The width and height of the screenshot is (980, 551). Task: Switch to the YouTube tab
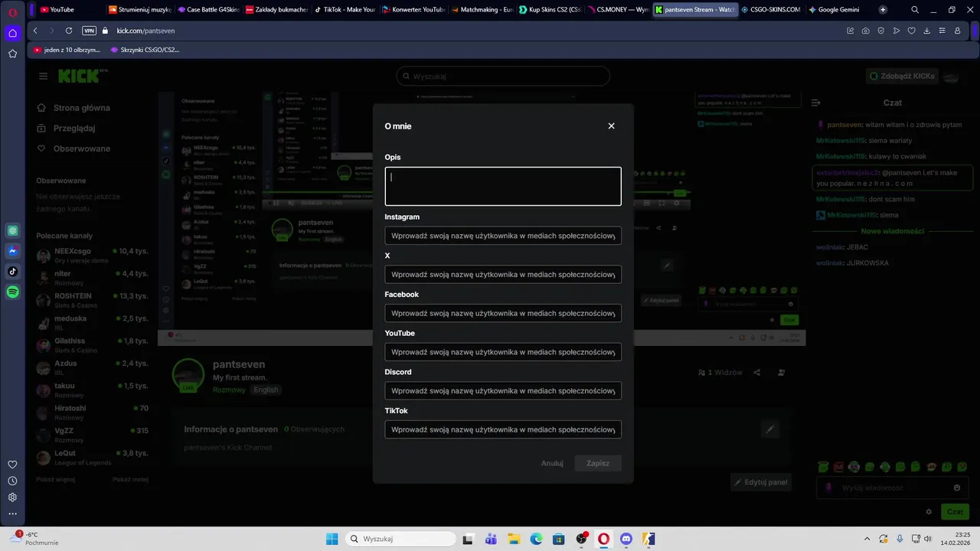pyautogui.click(x=67, y=10)
